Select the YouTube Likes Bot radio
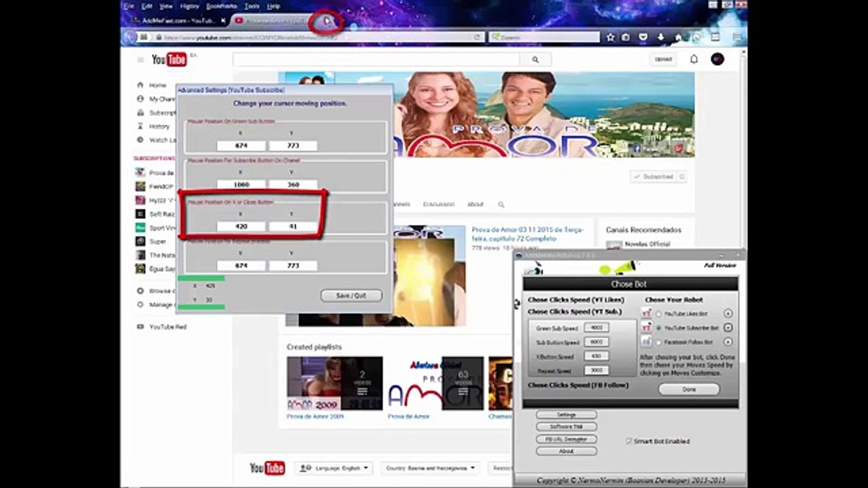 (x=658, y=314)
